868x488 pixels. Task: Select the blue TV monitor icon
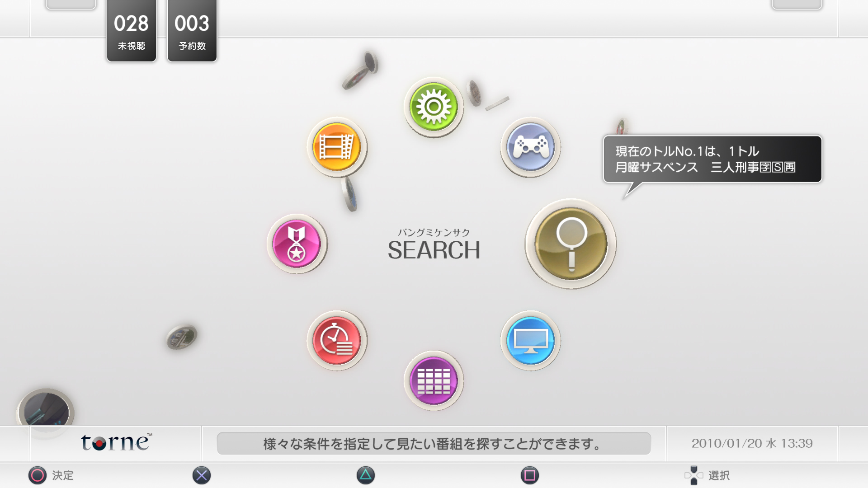530,341
